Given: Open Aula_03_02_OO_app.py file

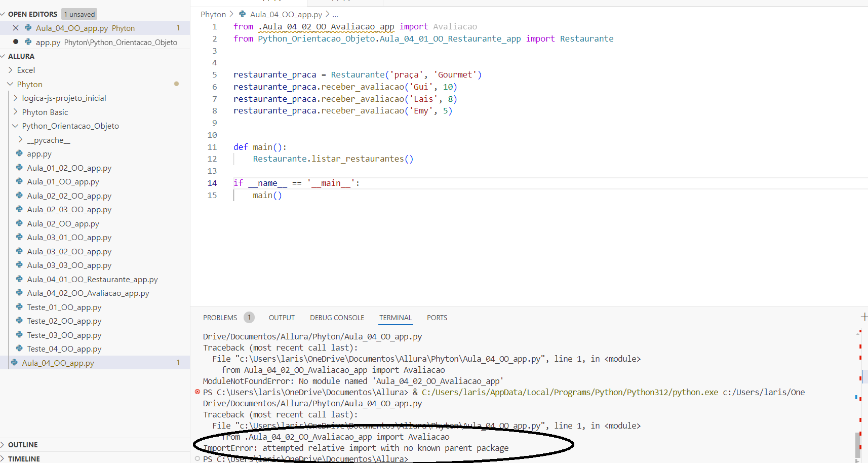Looking at the screenshot, I should (x=69, y=251).
